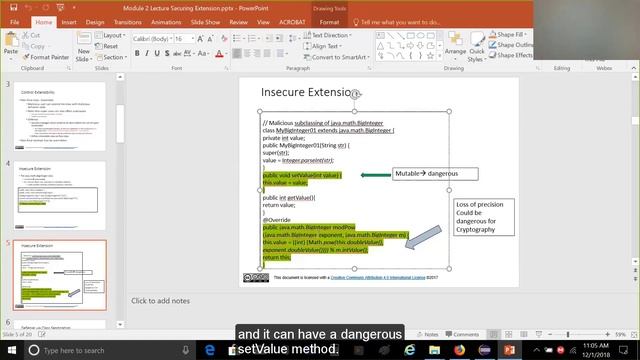Click the Notes button in status bar

[427, 334]
